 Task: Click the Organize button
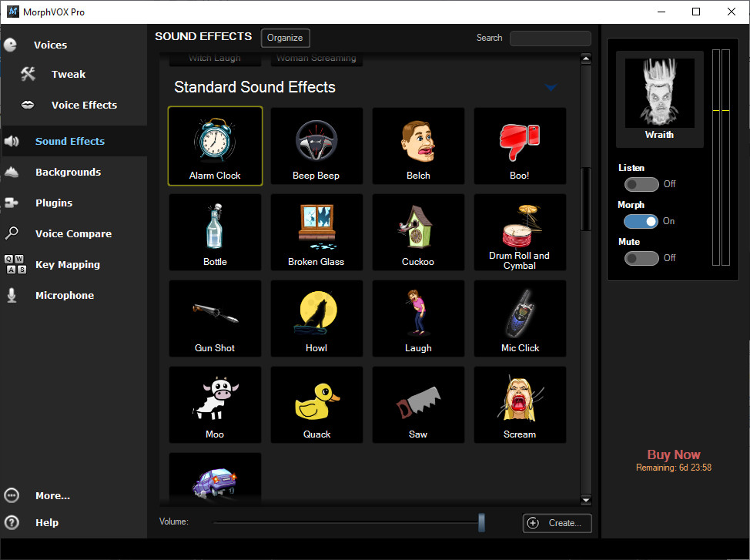pyautogui.click(x=285, y=37)
